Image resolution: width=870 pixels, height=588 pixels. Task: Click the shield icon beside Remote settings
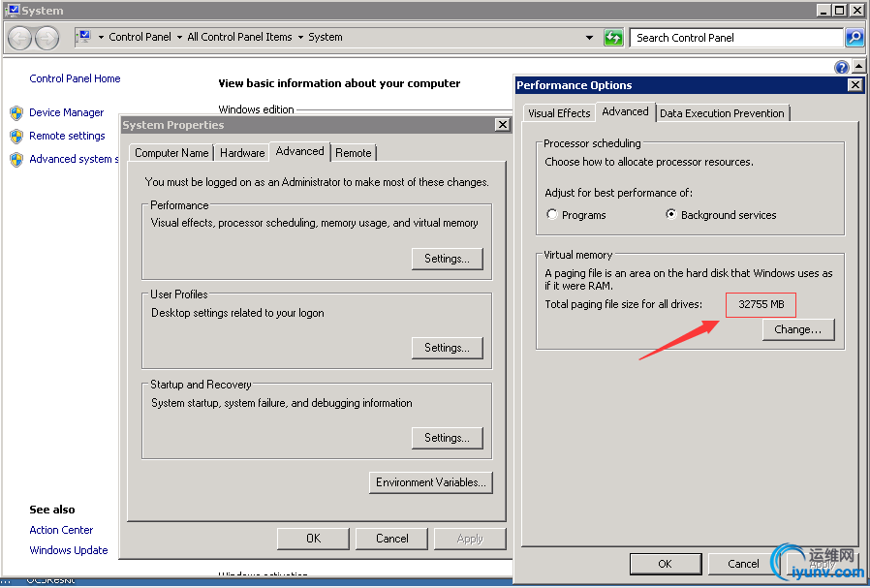pos(16,137)
